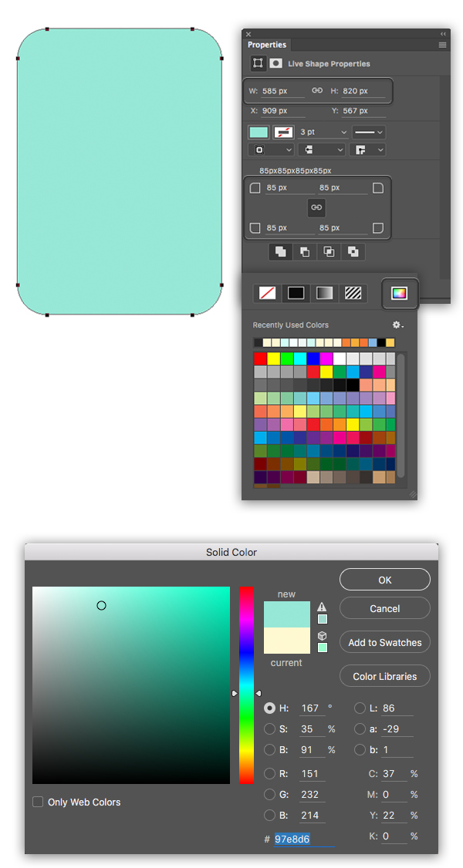The width and height of the screenshot is (463, 868).
Task: Click Cancel in Solid Color dialog
Action: tap(385, 608)
